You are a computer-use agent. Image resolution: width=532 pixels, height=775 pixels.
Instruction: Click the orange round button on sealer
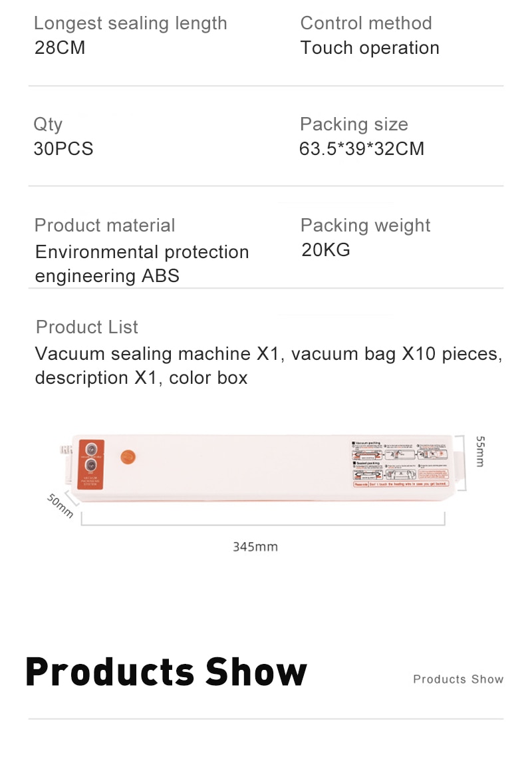click(x=128, y=457)
